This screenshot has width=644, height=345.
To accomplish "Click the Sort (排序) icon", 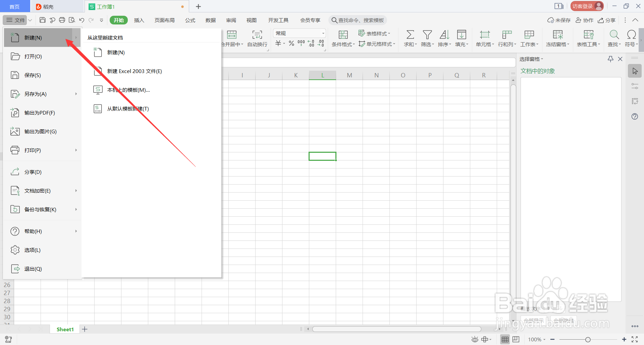I will [444, 34].
